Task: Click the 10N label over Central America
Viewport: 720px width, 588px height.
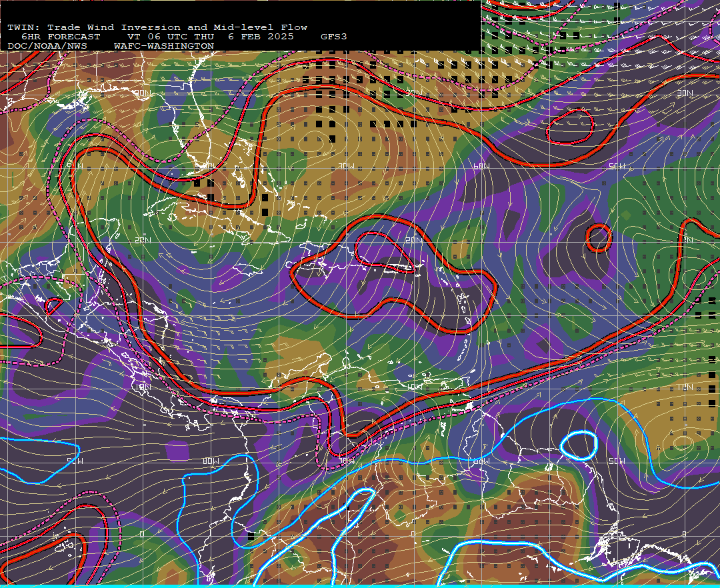Action: click(x=143, y=387)
